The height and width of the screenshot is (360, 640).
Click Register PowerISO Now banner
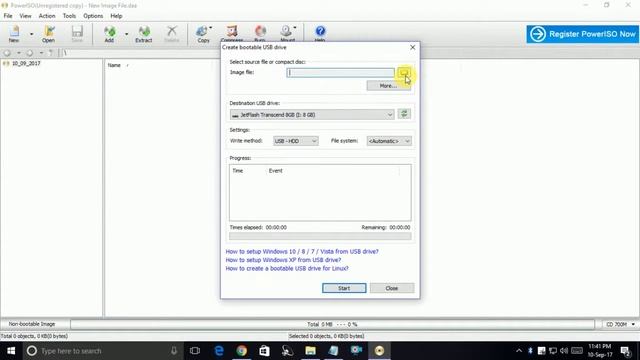(x=582, y=34)
